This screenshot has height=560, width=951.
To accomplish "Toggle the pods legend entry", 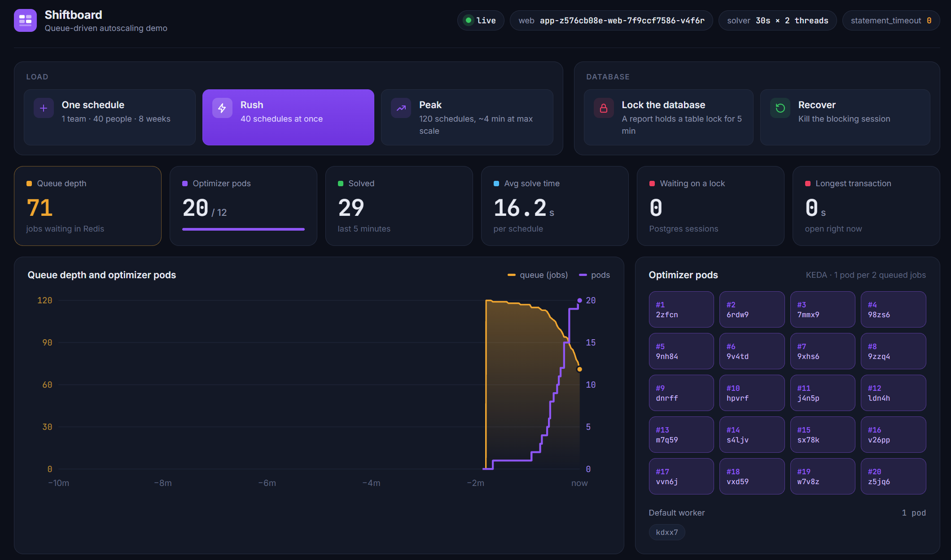I will tap(595, 275).
